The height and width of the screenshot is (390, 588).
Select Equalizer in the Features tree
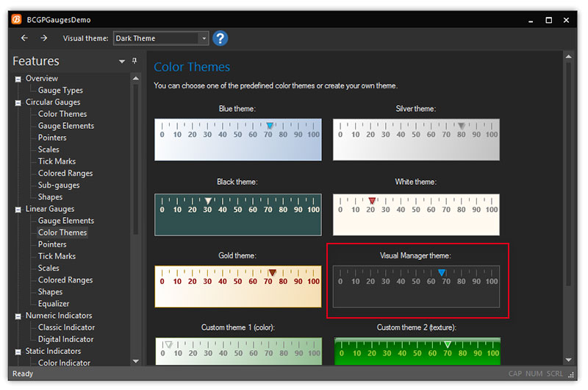click(x=54, y=304)
